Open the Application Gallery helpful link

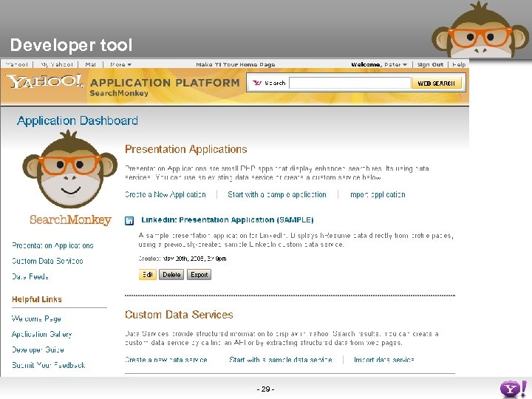(42, 334)
